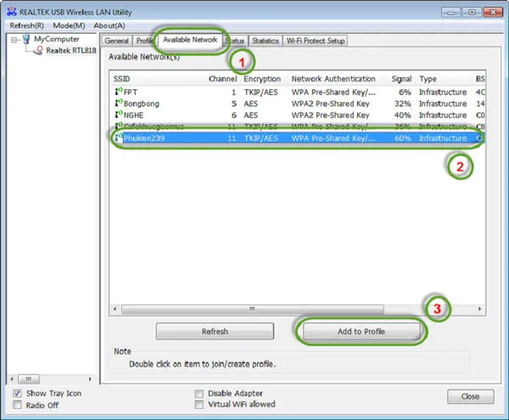
Task: Open the Wi-Fi Protect Setup tab
Action: click(x=315, y=41)
